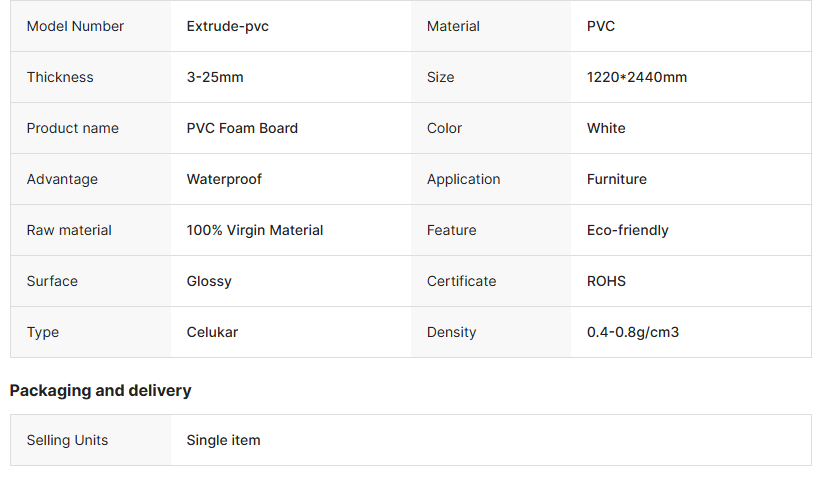Click the PVC Foam Board product name

(242, 129)
